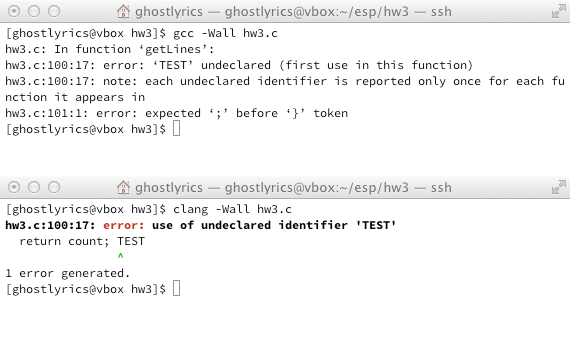This screenshot has width=570, height=360.
Task: Click the 'expected ; before }' error line
Action: [x=176, y=113]
